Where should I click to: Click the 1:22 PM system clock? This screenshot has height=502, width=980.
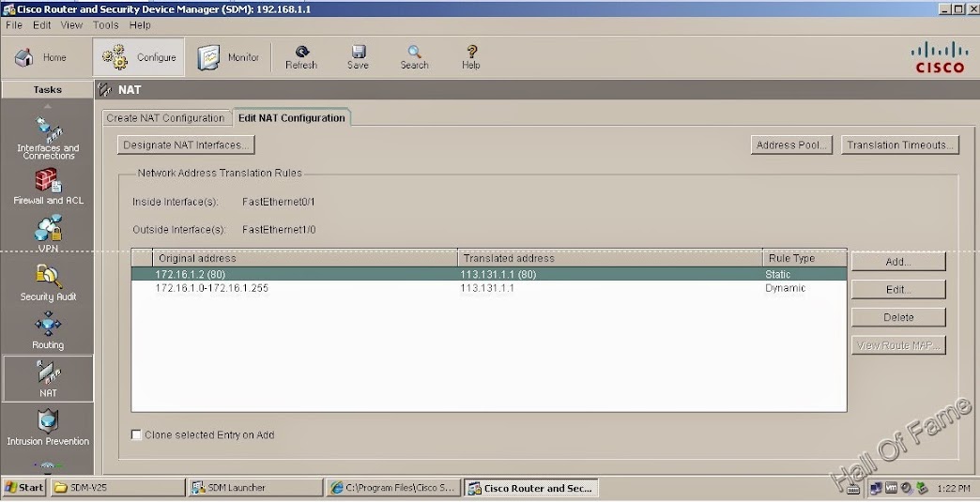(x=954, y=488)
